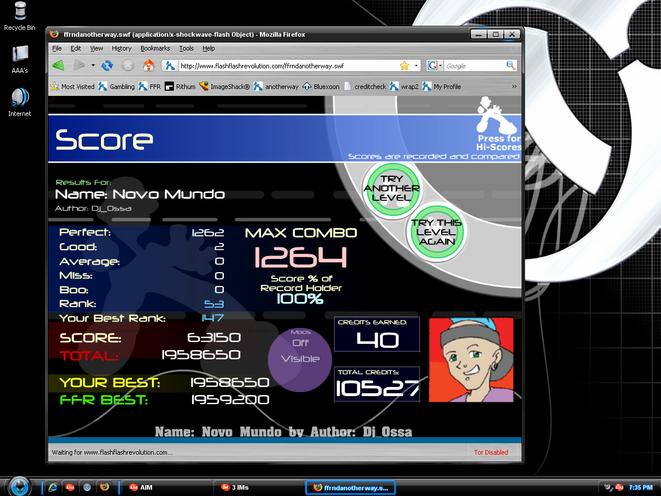Open the address bar history dropdown
661x496 pixels.
coord(416,66)
